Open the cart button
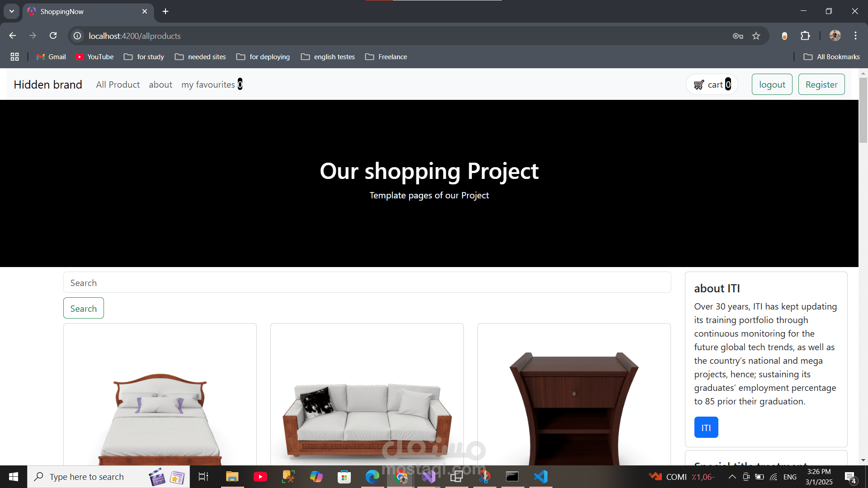The image size is (868, 488). (x=712, y=84)
